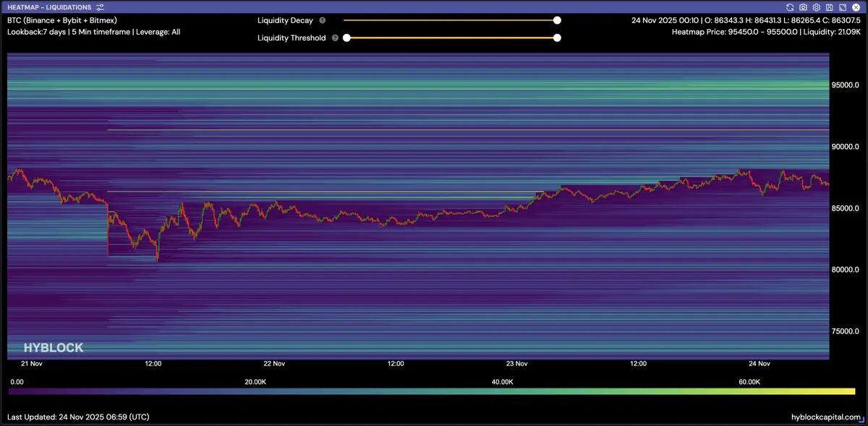Refresh the liquidation heatmap data

point(790,7)
